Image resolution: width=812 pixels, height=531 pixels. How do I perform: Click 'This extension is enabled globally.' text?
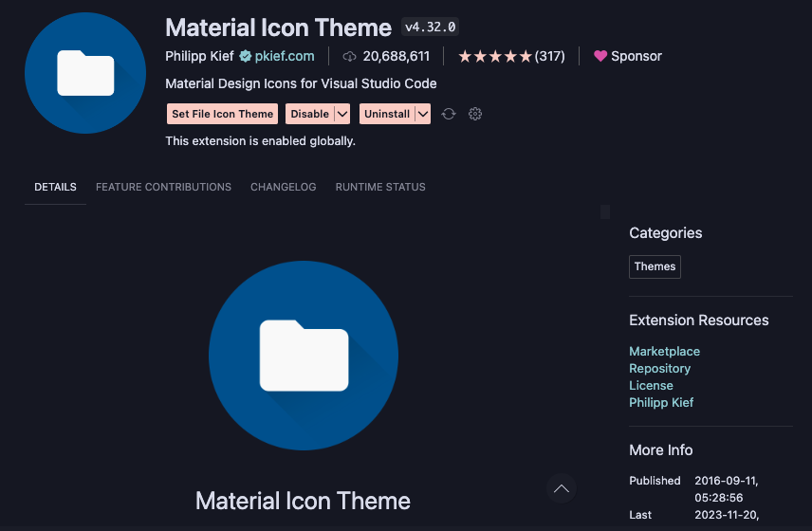(261, 140)
